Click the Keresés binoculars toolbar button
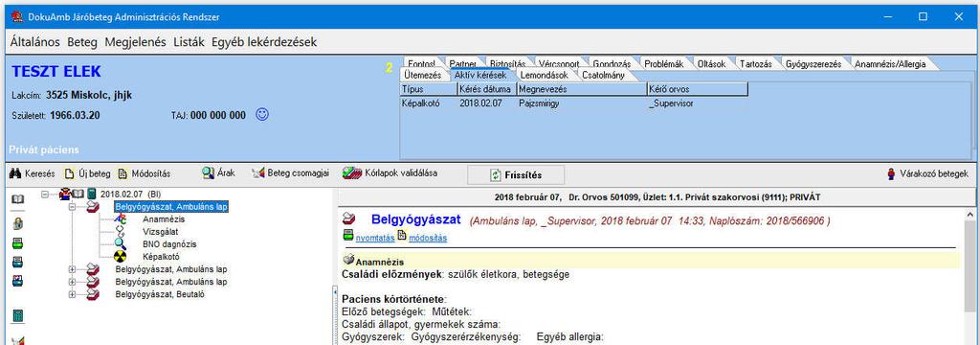980x345 pixels. click(33, 173)
